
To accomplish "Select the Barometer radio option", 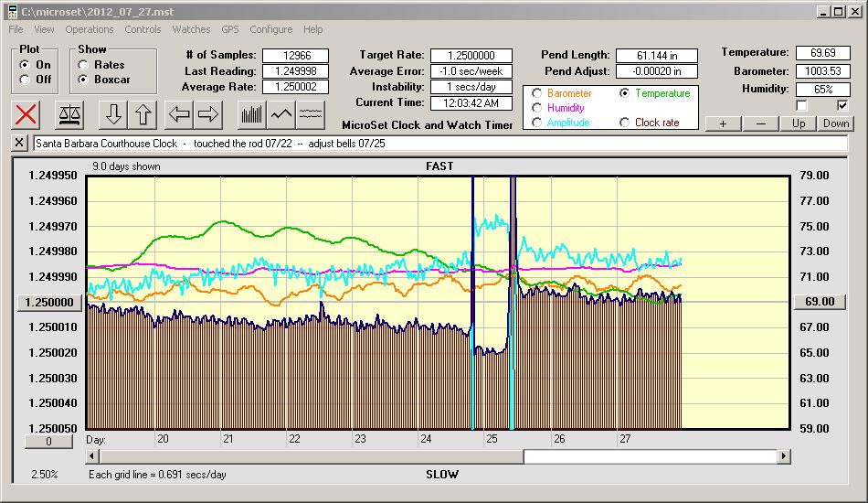I will (x=536, y=93).
